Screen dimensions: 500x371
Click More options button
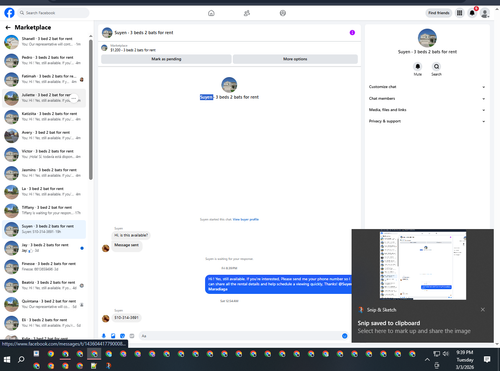pyautogui.click(x=295, y=59)
